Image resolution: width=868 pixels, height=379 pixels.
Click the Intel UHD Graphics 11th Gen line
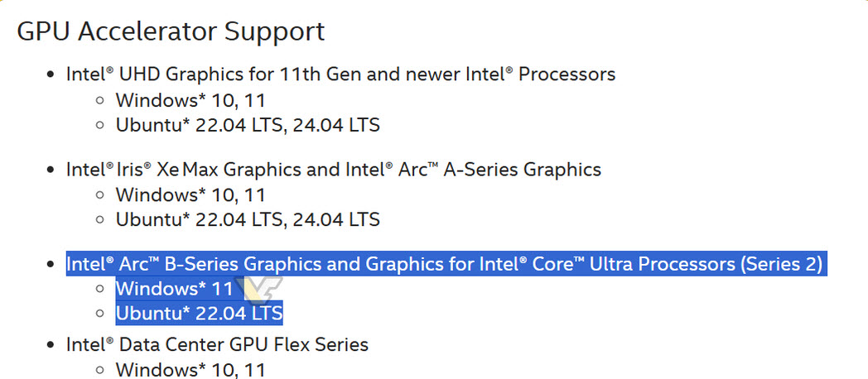pyautogui.click(x=340, y=74)
